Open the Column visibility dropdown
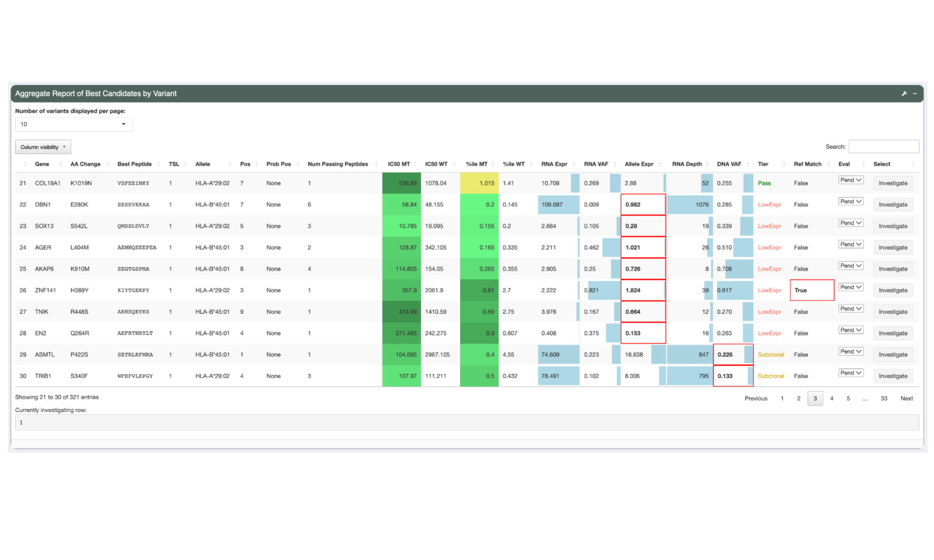 43,147
